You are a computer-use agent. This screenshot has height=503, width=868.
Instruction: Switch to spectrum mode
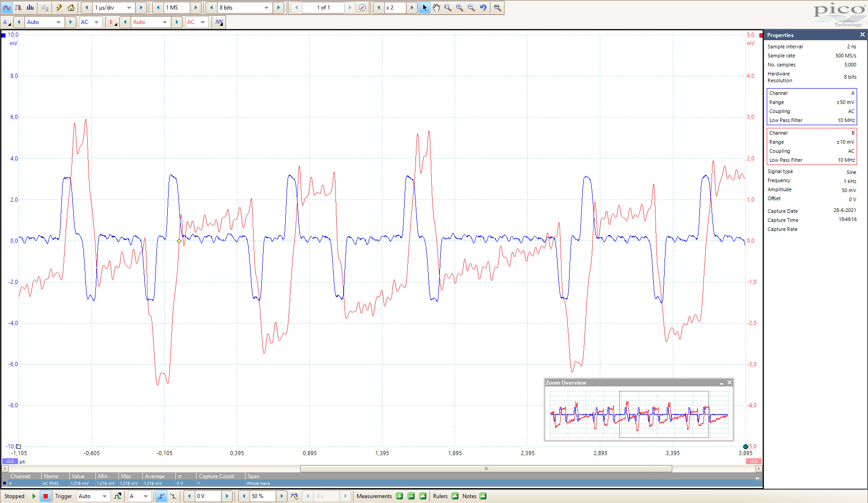30,8
